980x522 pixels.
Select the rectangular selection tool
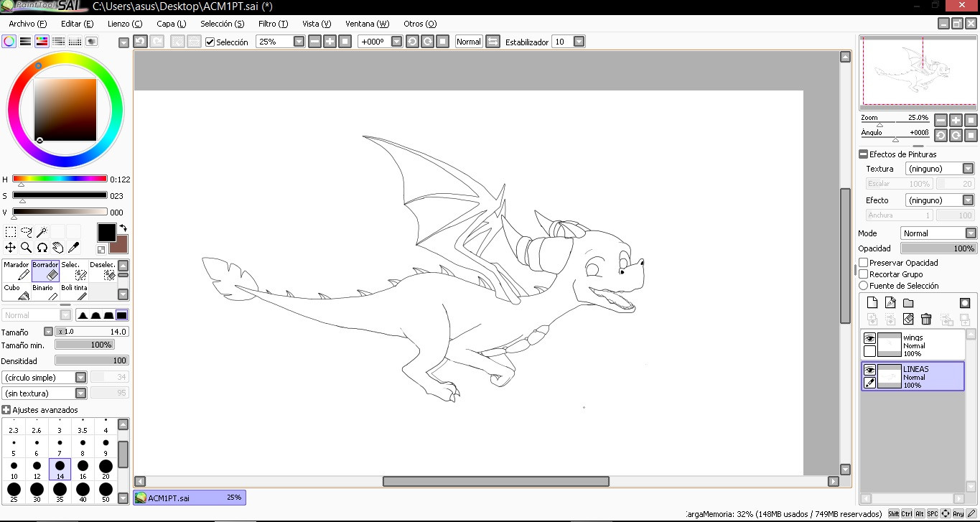coord(11,232)
